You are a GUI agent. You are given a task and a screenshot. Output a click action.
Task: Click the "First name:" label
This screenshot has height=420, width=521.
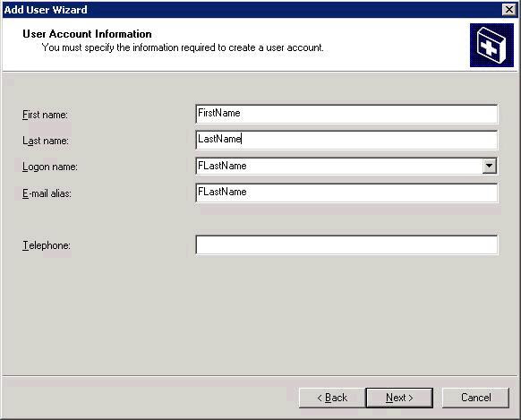(x=45, y=115)
